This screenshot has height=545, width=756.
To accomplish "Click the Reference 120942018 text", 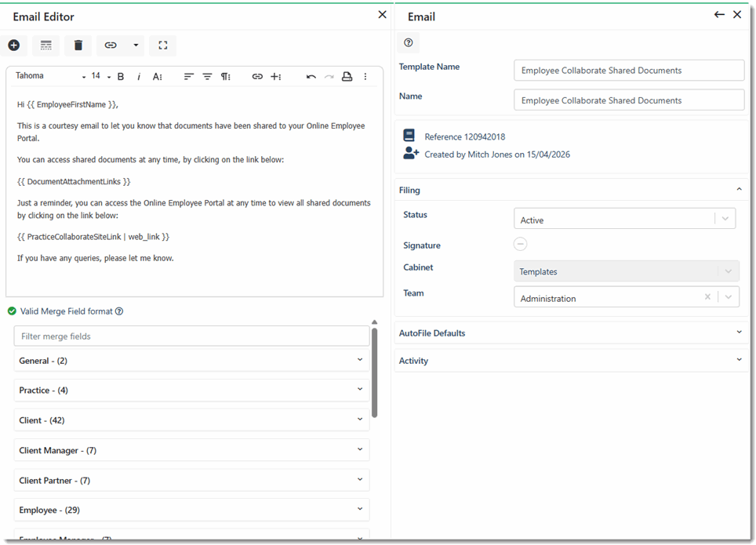I will 465,136.
